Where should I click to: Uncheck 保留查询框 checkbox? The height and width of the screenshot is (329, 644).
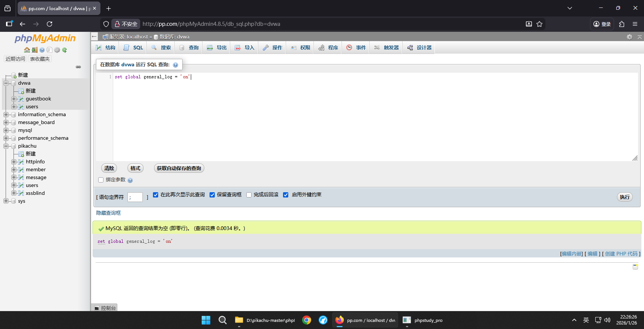[x=212, y=195]
